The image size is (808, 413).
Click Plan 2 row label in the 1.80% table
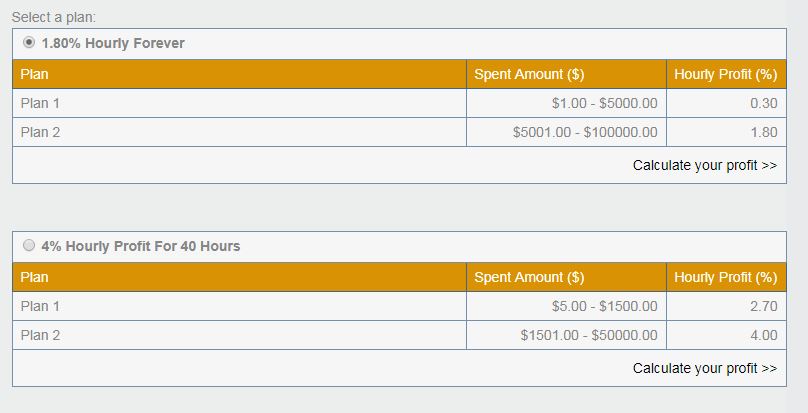41,132
